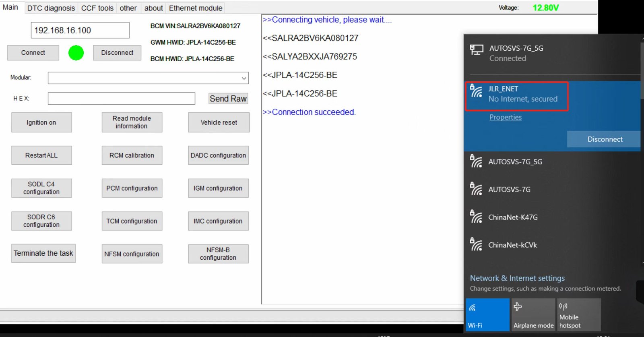Open Network & Internet settings link

[517, 278]
